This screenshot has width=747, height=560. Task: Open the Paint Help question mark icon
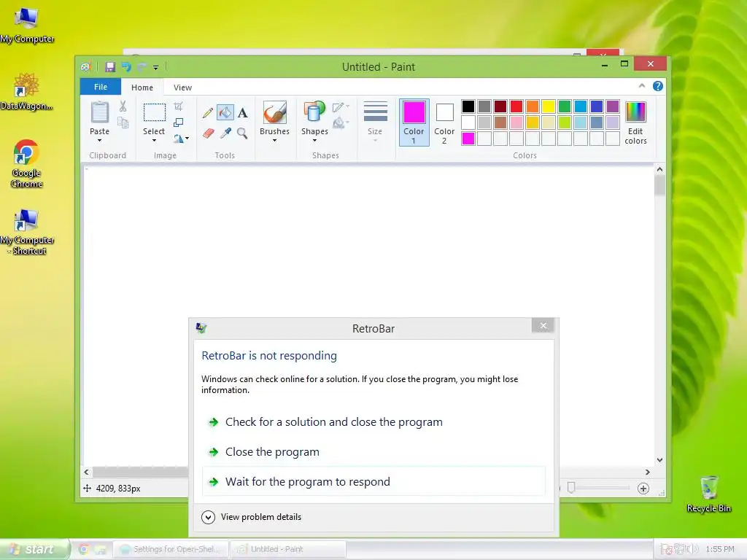click(x=658, y=86)
